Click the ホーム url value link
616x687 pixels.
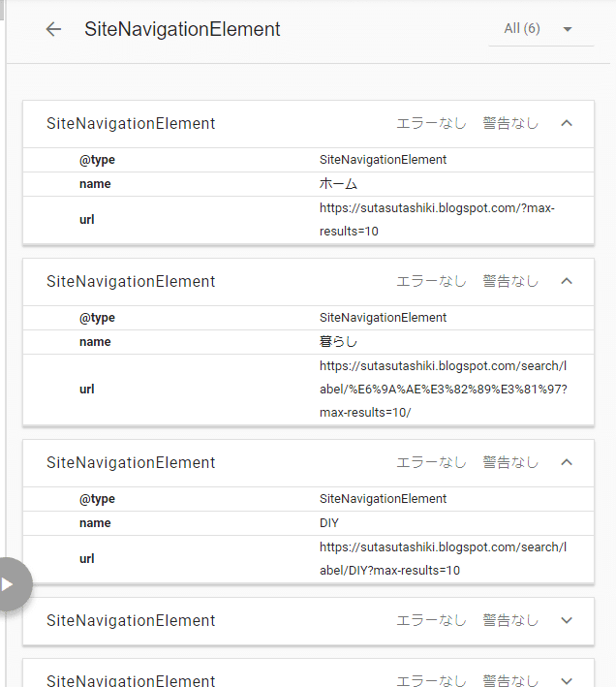(x=437, y=220)
